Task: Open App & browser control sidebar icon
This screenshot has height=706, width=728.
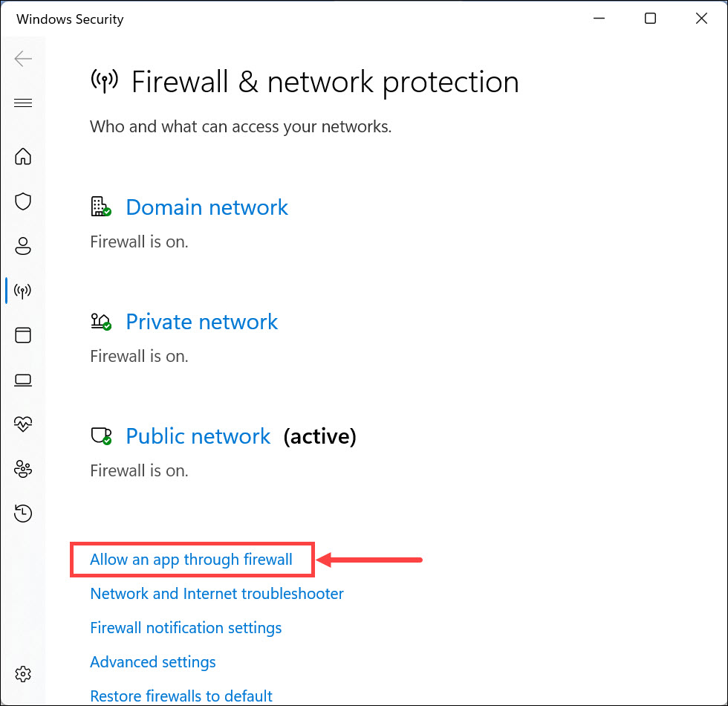Action: pyautogui.click(x=23, y=335)
